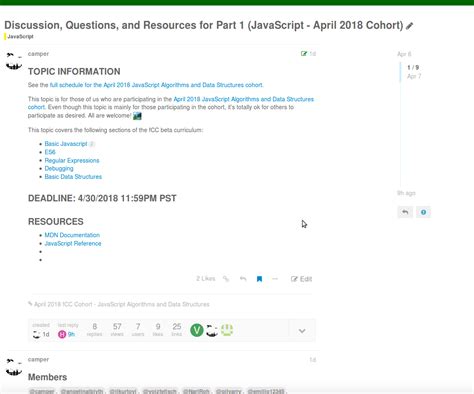Click the timeline reply arrow button
474x394 pixels.
[405, 212]
